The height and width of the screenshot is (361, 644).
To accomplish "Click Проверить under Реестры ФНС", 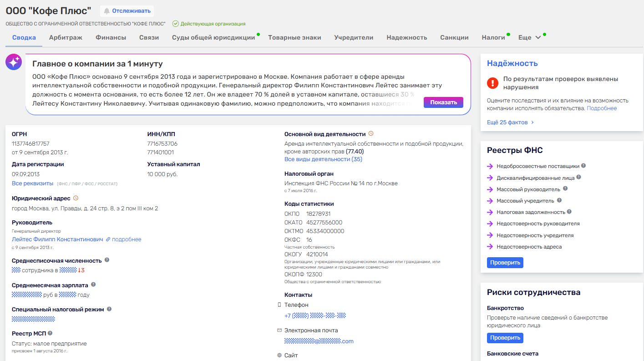I will [505, 263].
